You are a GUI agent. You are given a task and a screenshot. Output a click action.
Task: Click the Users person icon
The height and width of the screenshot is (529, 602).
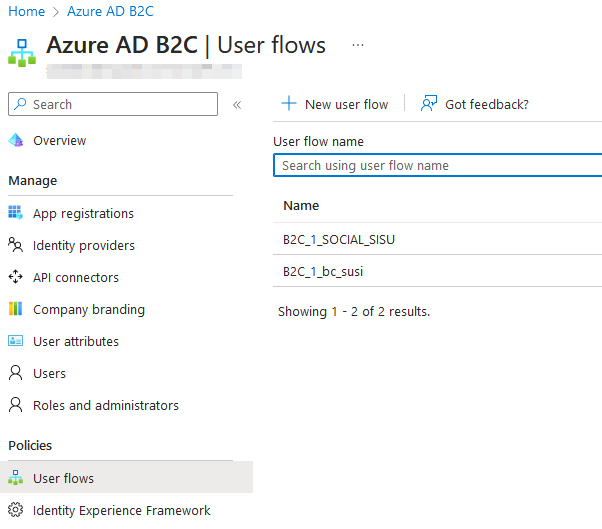click(x=15, y=373)
